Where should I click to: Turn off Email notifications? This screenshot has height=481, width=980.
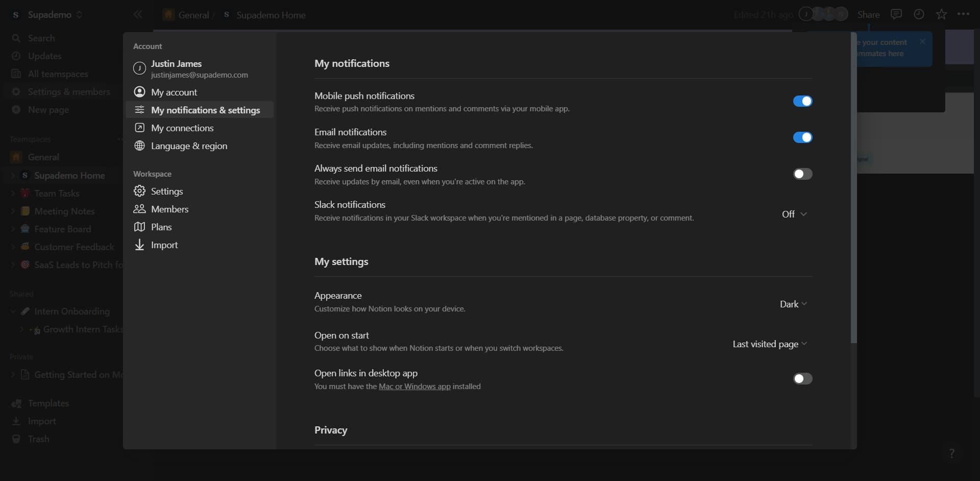[802, 137]
